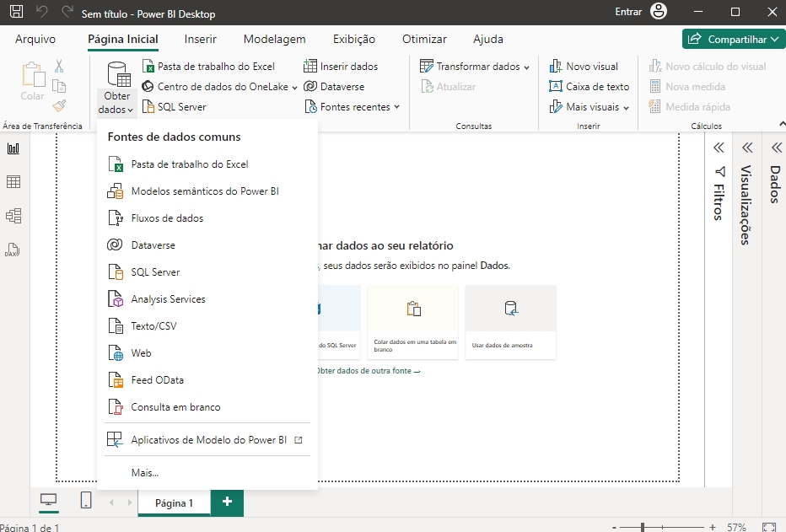This screenshot has width=786, height=532.
Task: Switch to Table view icon in sidebar
Action: [x=13, y=182]
